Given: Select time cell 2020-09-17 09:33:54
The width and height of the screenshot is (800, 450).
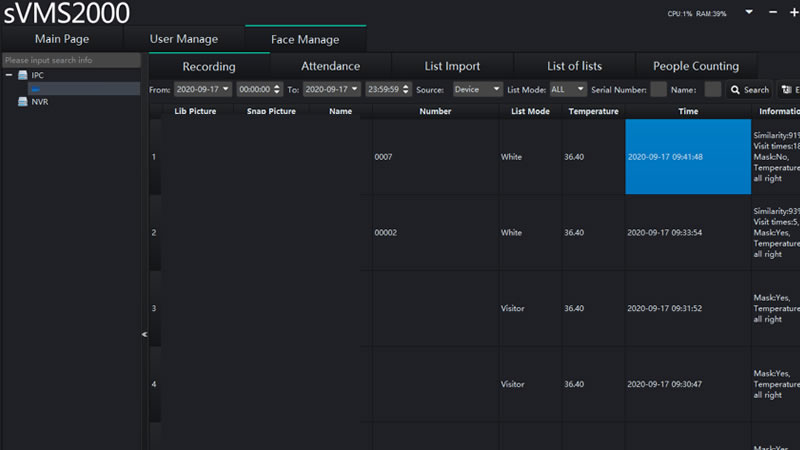Looking at the screenshot, I should coord(688,233).
